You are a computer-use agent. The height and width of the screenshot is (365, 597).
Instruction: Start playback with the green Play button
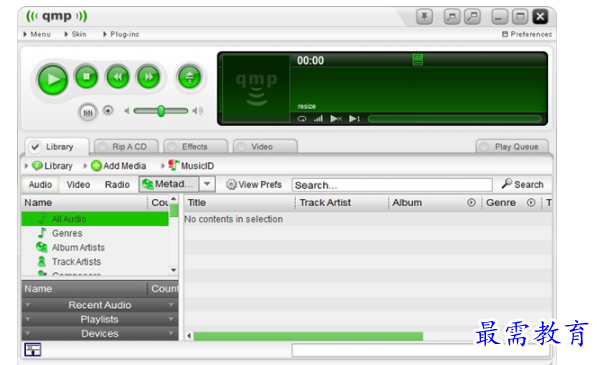point(53,80)
